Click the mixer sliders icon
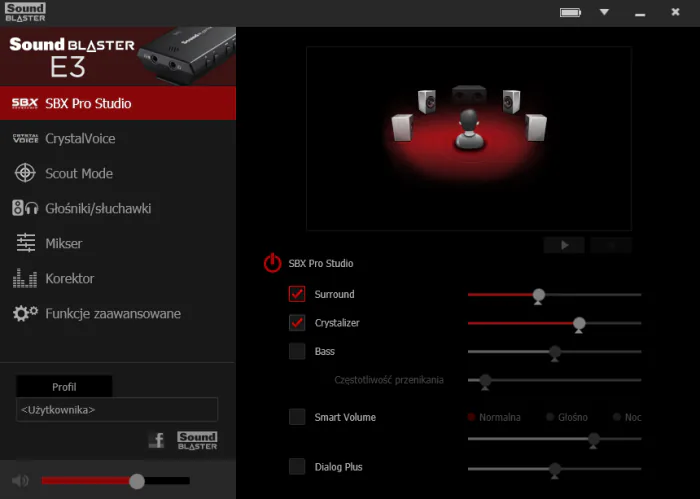 click(25, 243)
